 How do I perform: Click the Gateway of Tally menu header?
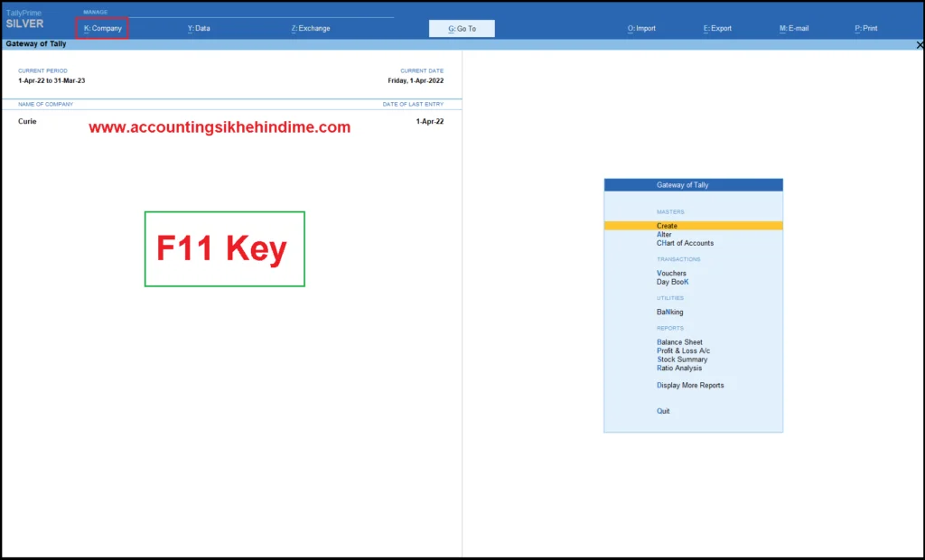(x=693, y=185)
